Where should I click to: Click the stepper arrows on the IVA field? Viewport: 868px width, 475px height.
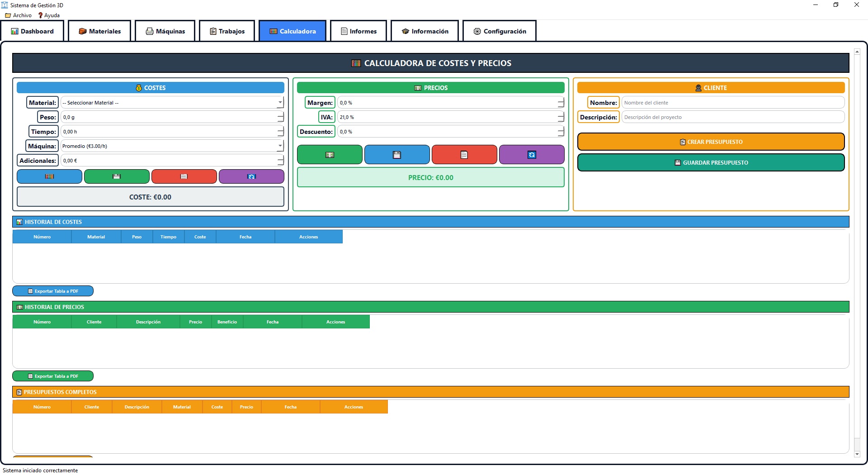pos(561,117)
